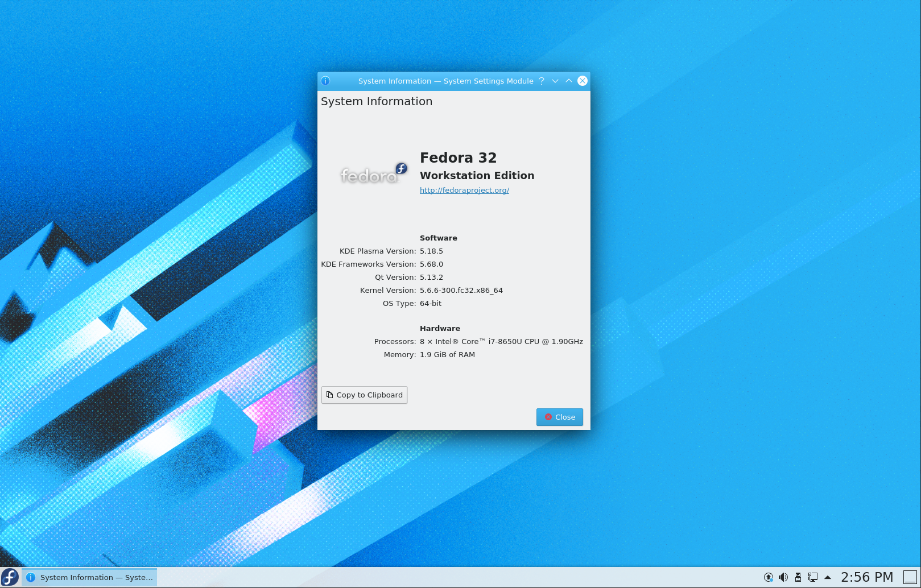921x588 pixels.
Task: Click the Qt Version label
Action: click(x=395, y=277)
